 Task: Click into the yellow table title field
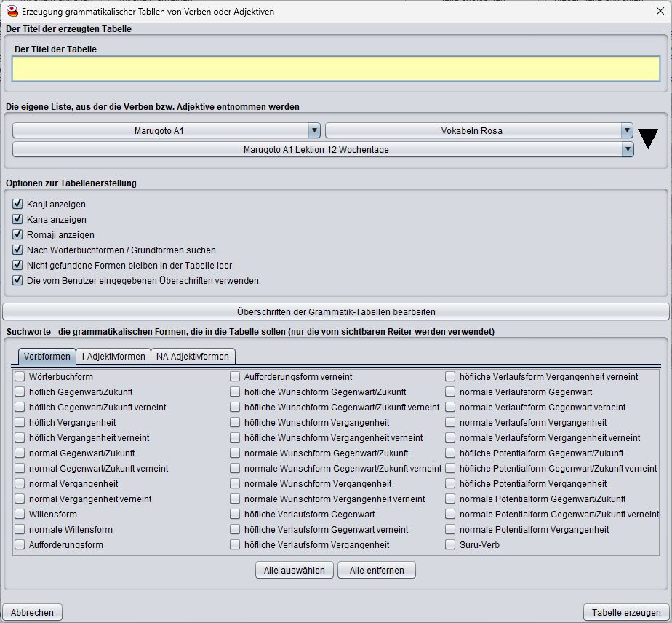click(x=335, y=68)
